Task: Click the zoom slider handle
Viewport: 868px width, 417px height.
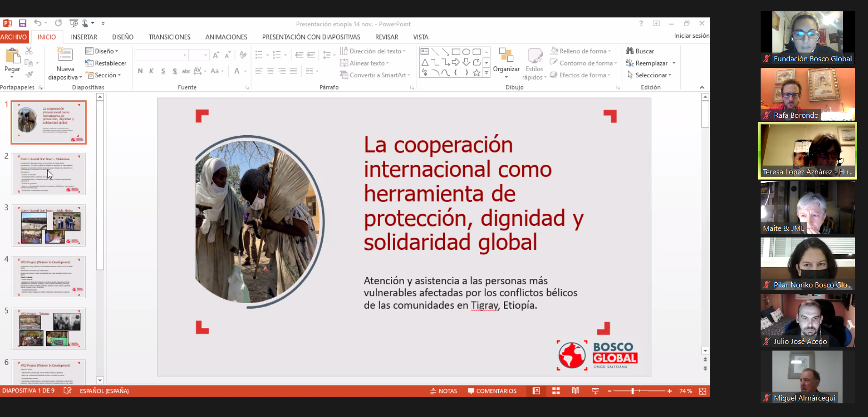Action: point(633,391)
